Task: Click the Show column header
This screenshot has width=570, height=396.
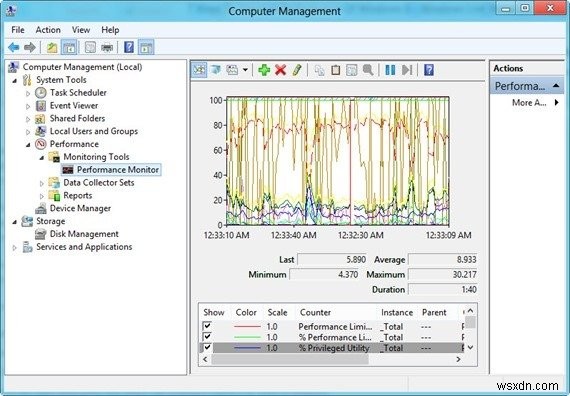Action: pos(214,312)
